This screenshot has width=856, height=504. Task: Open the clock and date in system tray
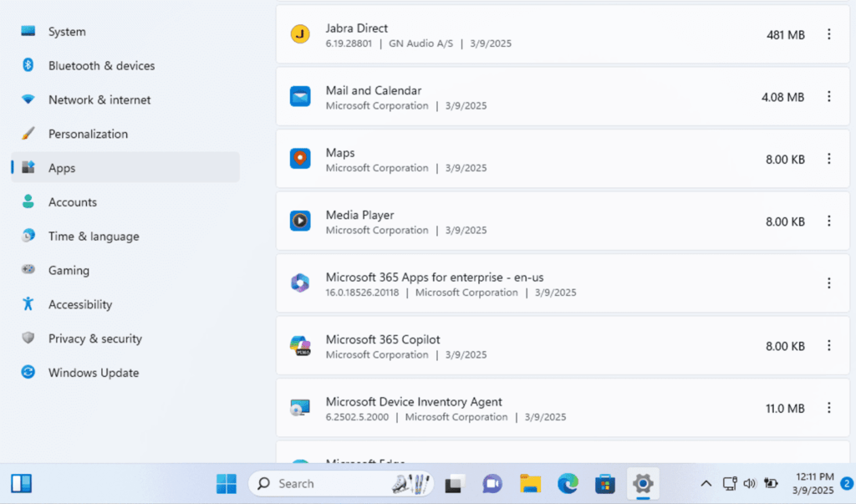pyautogui.click(x=815, y=483)
